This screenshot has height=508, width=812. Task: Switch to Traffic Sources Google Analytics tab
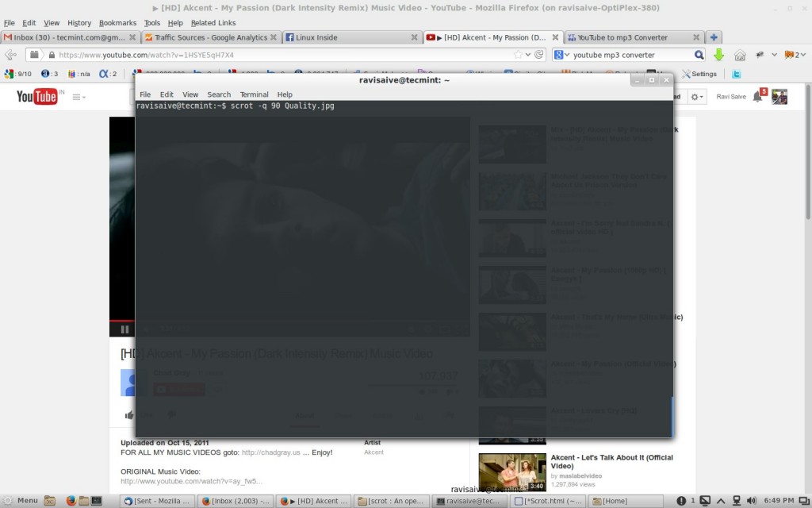[x=210, y=37]
